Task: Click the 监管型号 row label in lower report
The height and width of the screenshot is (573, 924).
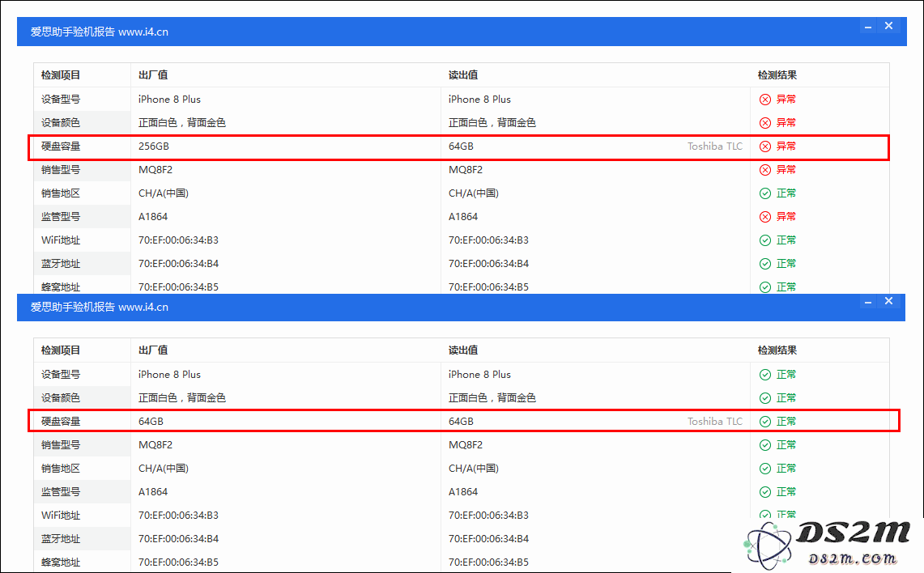Action: click(61, 492)
